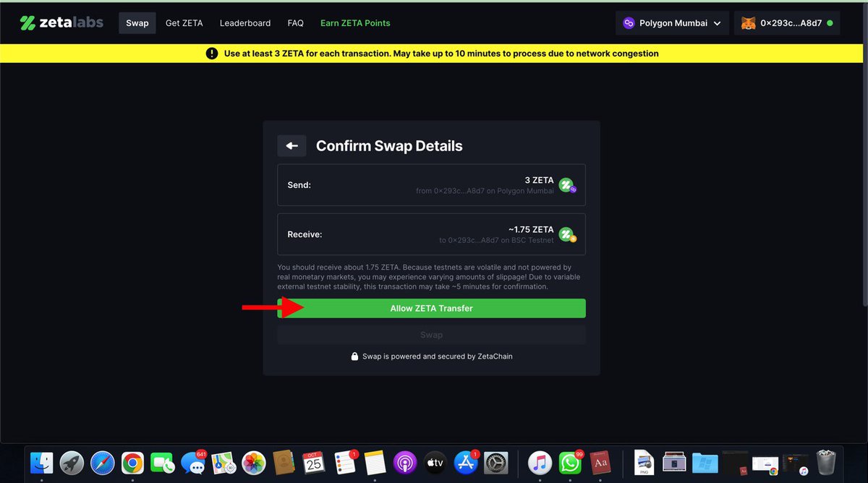This screenshot has width=868, height=483.
Task: Open Music from the dock
Action: pos(540,462)
